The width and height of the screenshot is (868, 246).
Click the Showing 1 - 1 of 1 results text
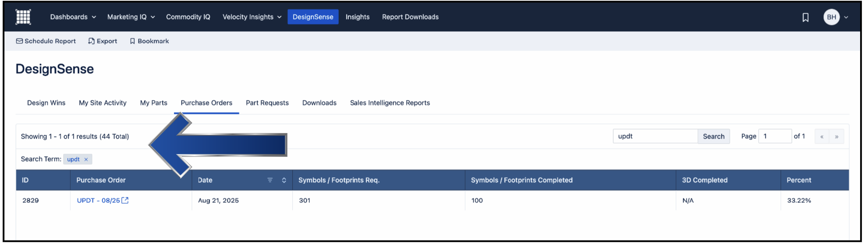click(75, 137)
